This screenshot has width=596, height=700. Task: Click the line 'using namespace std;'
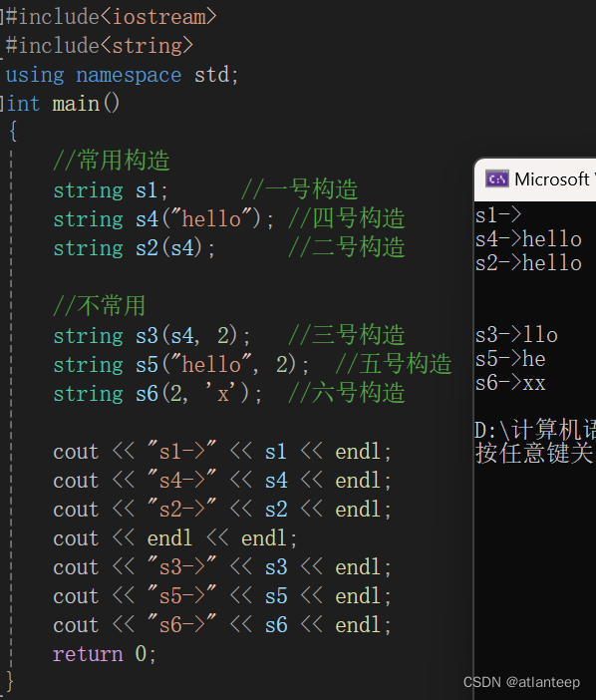(123, 75)
